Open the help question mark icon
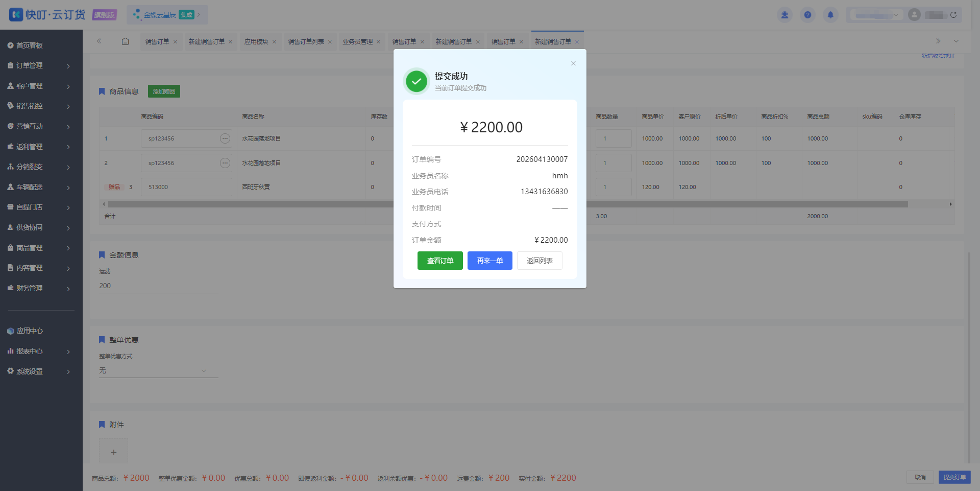This screenshot has width=980, height=491. coord(807,15)
